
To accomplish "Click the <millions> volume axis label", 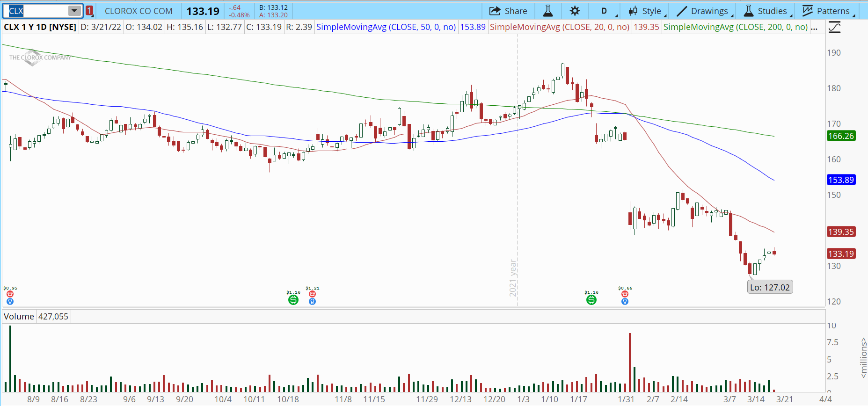I will click(863, 358).
